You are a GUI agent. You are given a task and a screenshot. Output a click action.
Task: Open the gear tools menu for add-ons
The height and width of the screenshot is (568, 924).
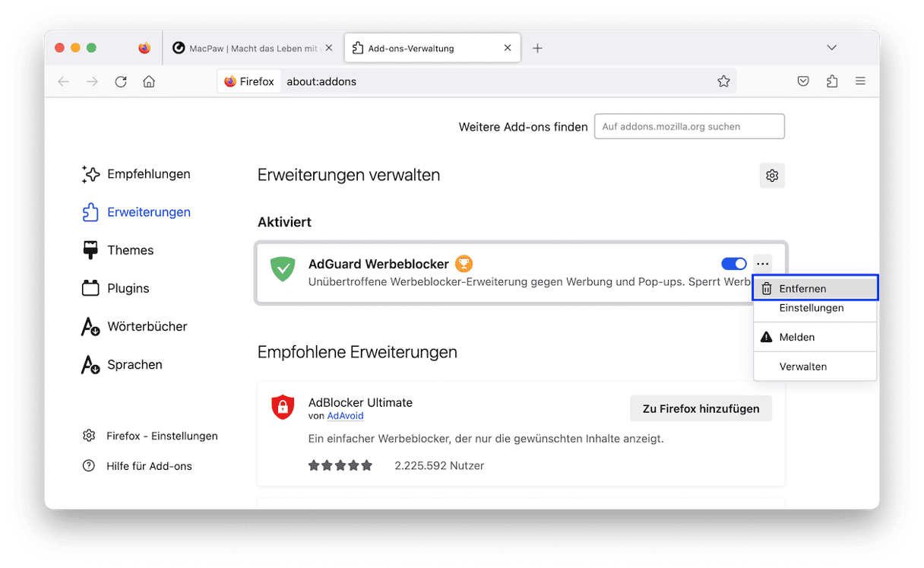pyautogui.click(x=772, y=176)
